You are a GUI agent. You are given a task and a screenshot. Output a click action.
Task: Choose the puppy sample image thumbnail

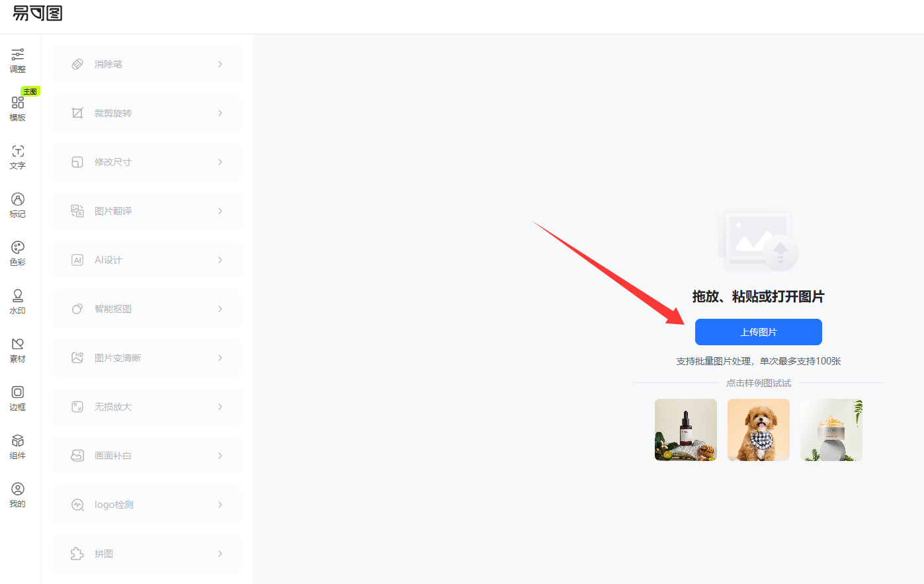coord(759,430)
